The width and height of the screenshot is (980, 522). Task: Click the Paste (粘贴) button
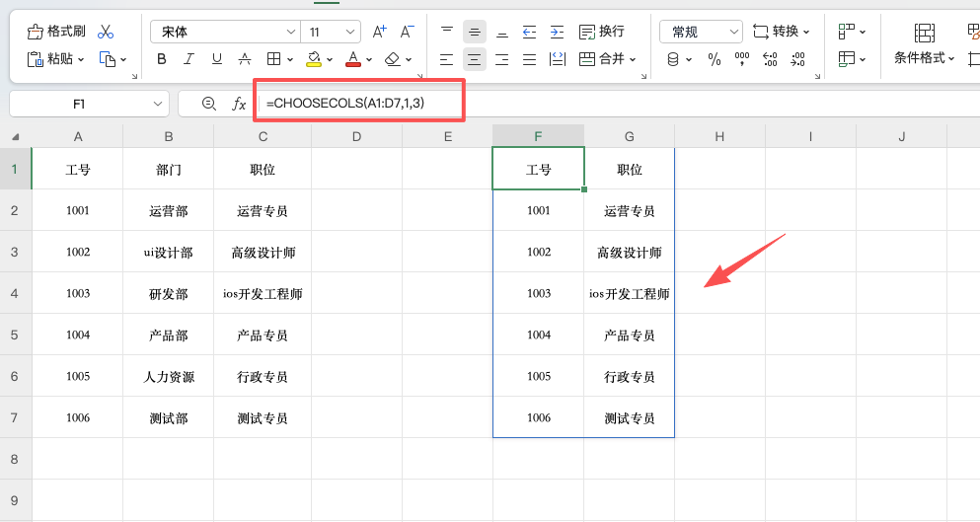point(50,59)
